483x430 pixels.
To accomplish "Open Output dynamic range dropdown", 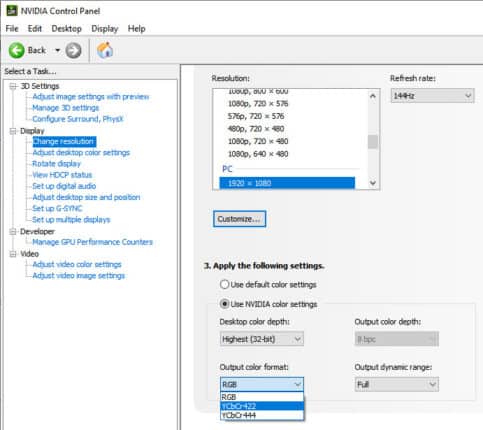I will click(x=397, y=385).
